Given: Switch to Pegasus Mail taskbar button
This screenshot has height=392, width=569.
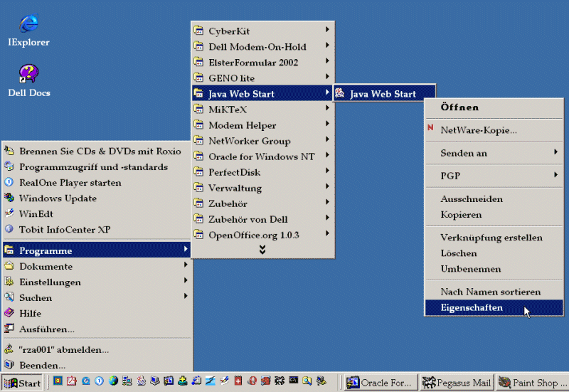Looking at the screenshot, I should 457,383.
